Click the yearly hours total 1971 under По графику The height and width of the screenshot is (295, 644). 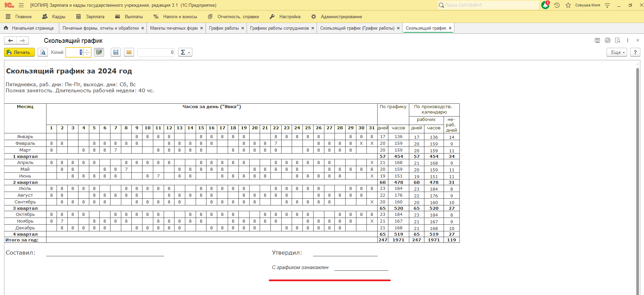click(x=398, y=240)
